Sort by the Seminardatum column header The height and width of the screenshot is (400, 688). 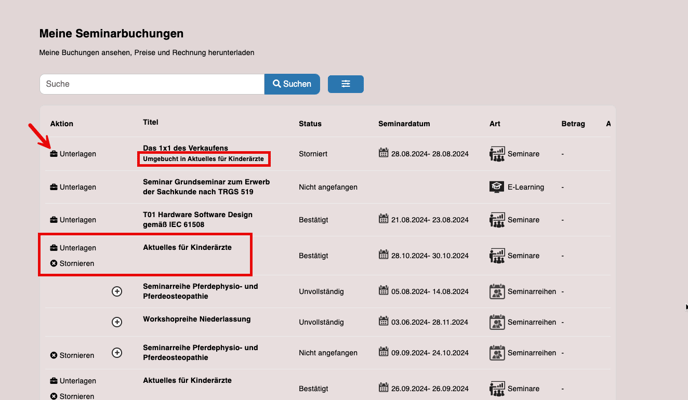404,124
